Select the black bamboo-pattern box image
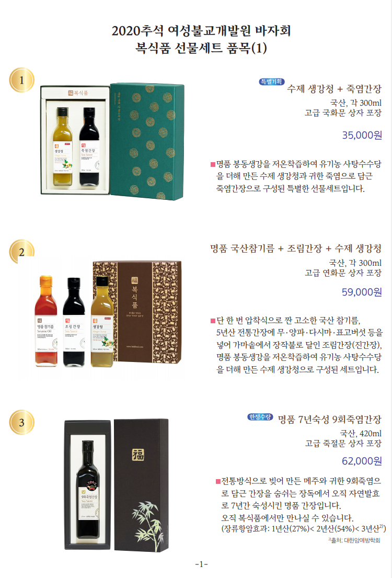The image size is (392, 578). click(x=141, y=485)
